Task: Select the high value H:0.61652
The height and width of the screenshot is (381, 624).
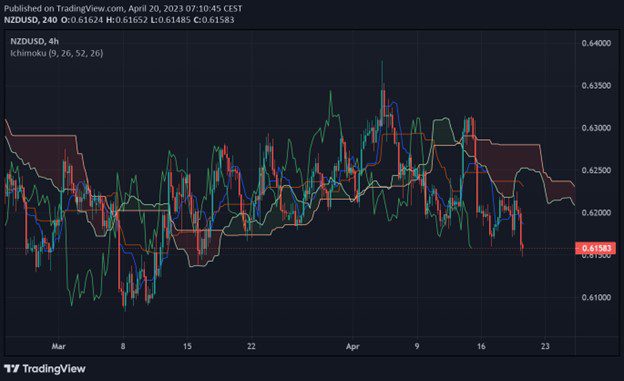Action: (127, 20)
